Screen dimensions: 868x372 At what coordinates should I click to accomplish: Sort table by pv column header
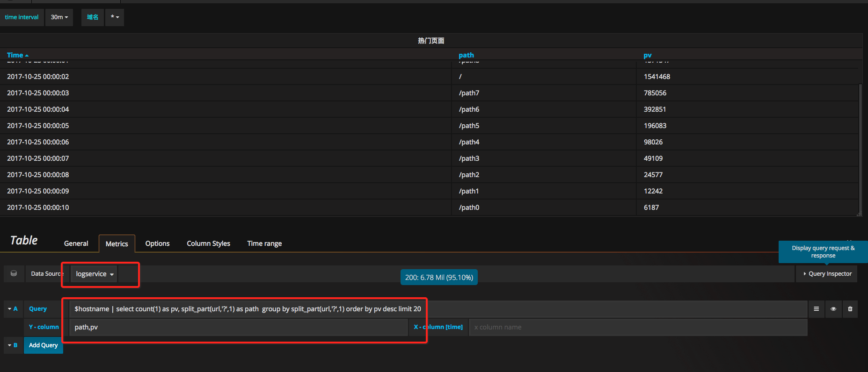(x=648, y=55)
